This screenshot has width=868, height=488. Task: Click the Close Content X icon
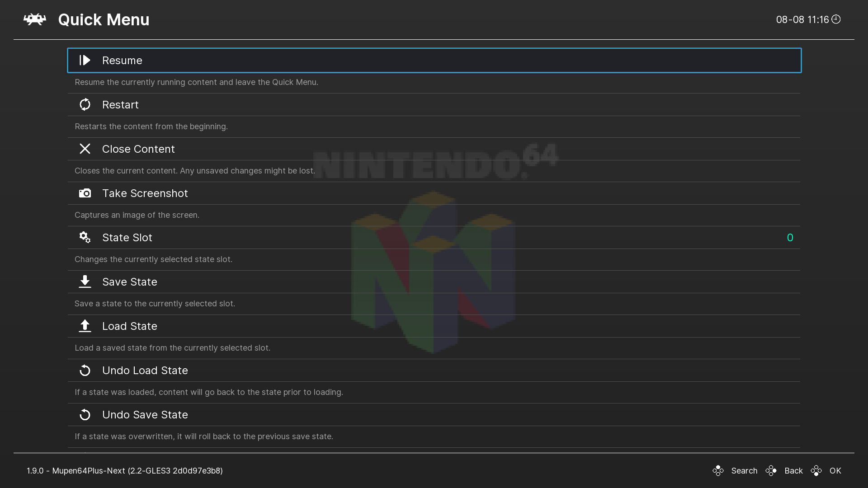85,149
